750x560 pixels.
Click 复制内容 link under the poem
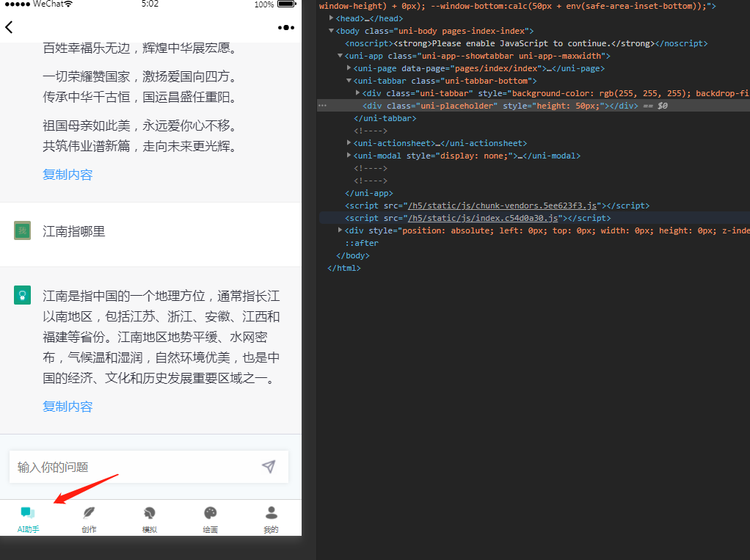pyautogui.click(x=68, y=175)
